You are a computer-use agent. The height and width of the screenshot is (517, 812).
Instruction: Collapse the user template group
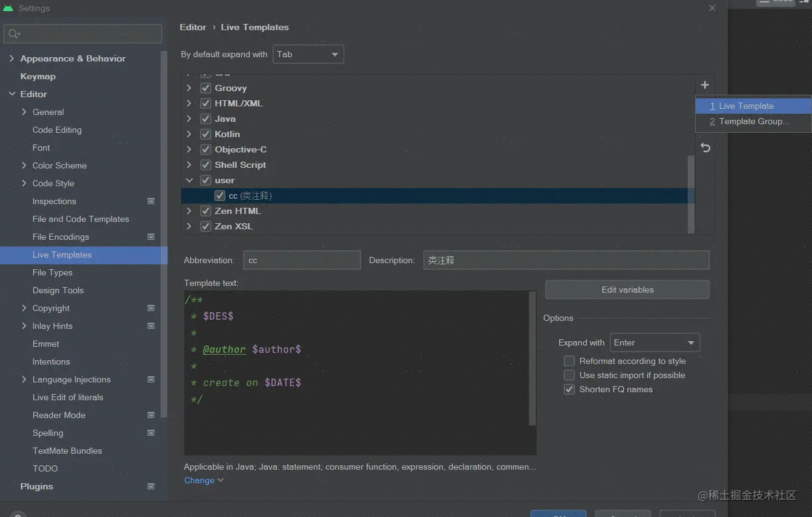pos(189,180)
